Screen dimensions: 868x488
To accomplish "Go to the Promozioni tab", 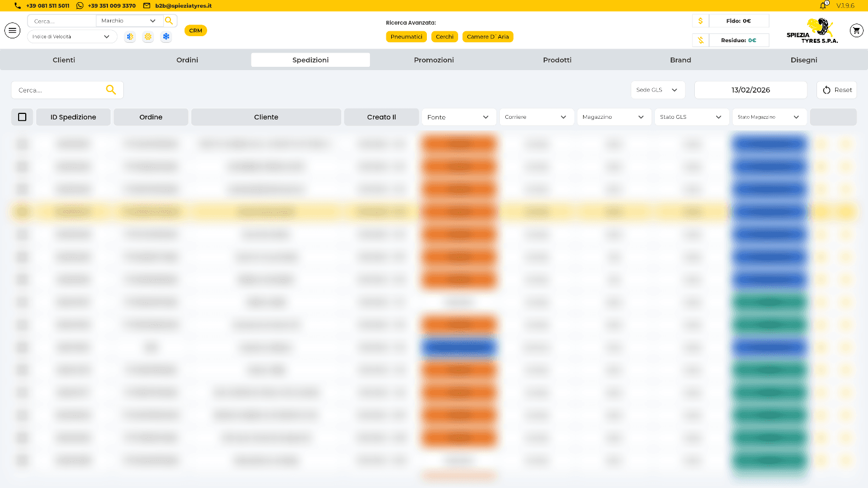I will click(x=433, y=60).
